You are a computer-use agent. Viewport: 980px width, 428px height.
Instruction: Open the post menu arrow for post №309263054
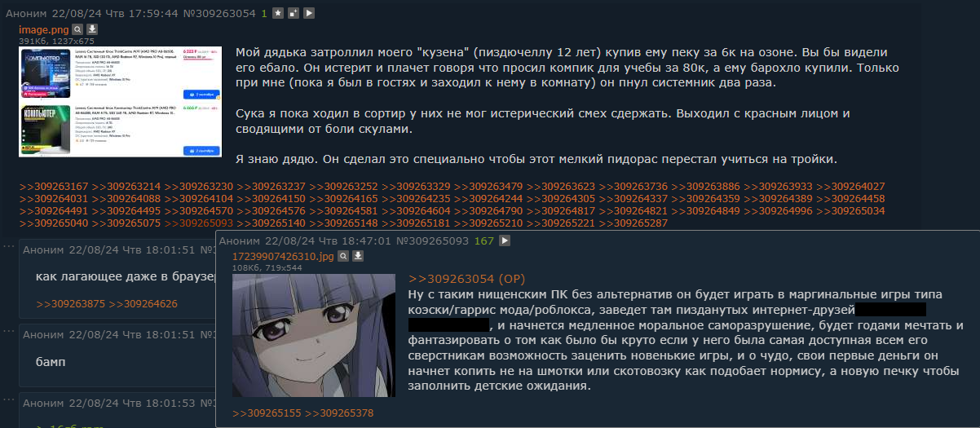coord(309,14)
